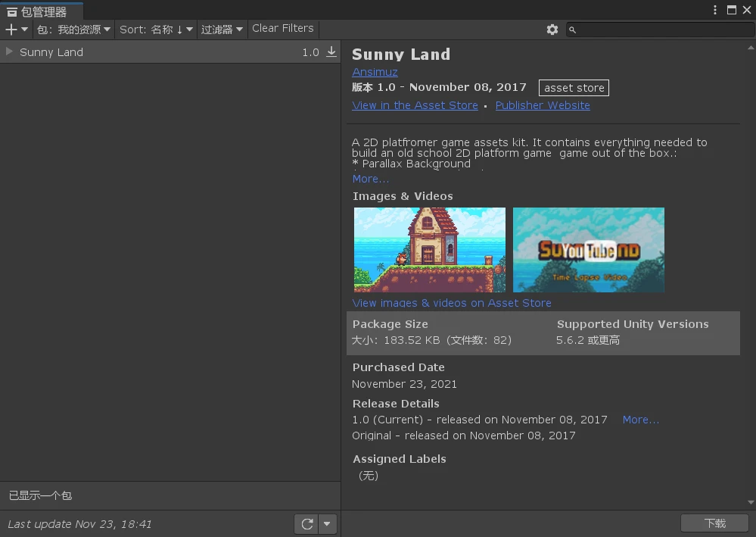Open View images & videos on Asset Store

tap(452, 303)
